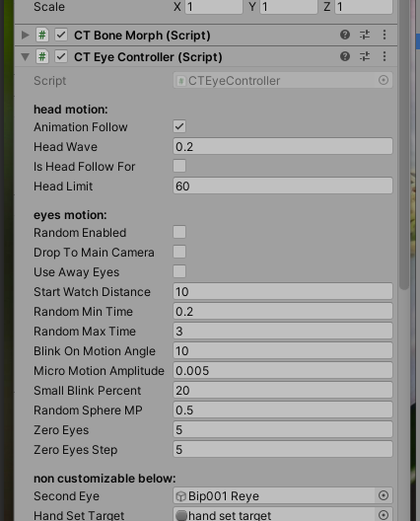Click the Micro Motion Amplitude field

(x=283, y=370)
